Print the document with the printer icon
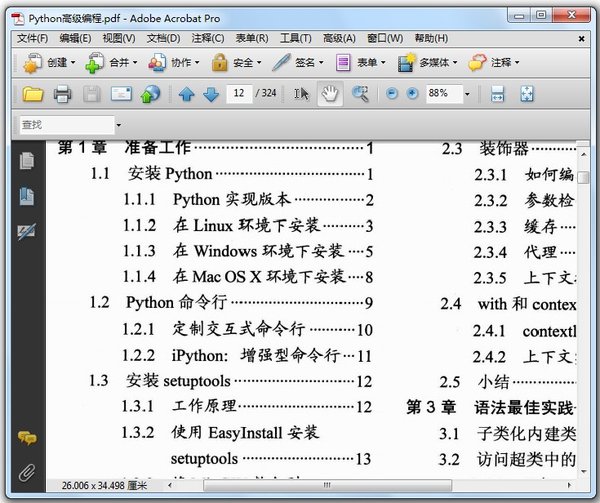Screen dimensions: 600x503 pyautogui.click(x=62, y=94)
